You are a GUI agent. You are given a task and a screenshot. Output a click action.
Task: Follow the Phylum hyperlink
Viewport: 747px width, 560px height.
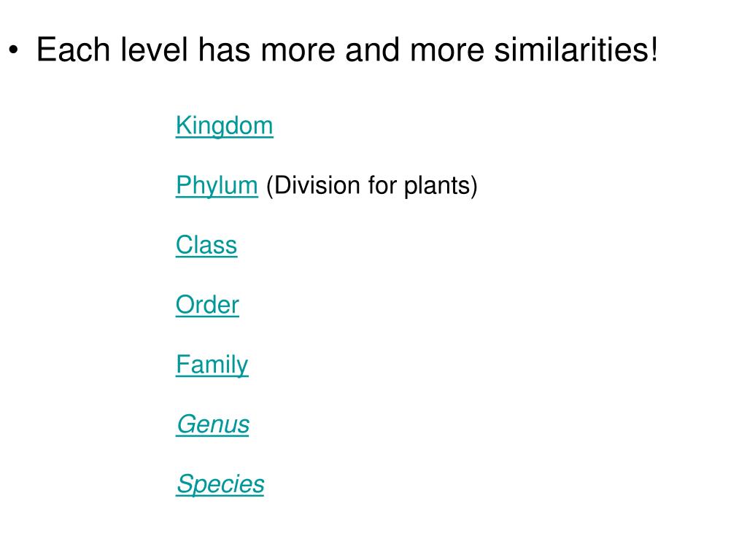tap(217, 186)
